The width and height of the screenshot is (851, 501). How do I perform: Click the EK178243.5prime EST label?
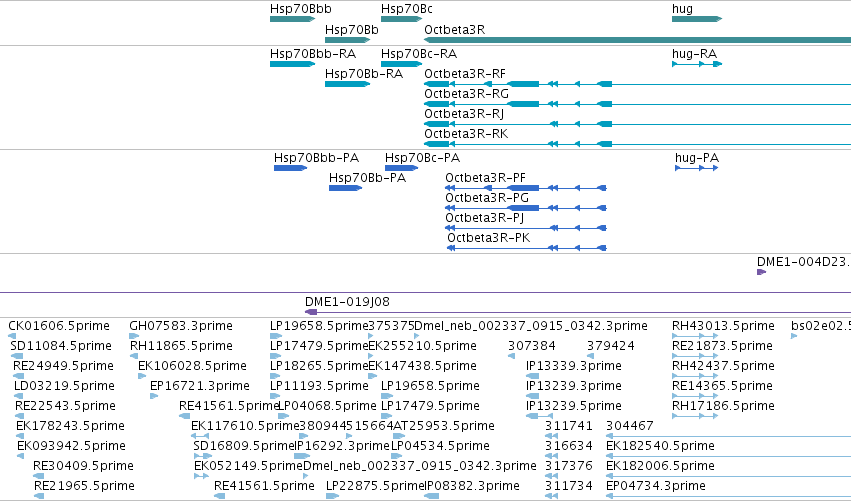coord(71,426)
